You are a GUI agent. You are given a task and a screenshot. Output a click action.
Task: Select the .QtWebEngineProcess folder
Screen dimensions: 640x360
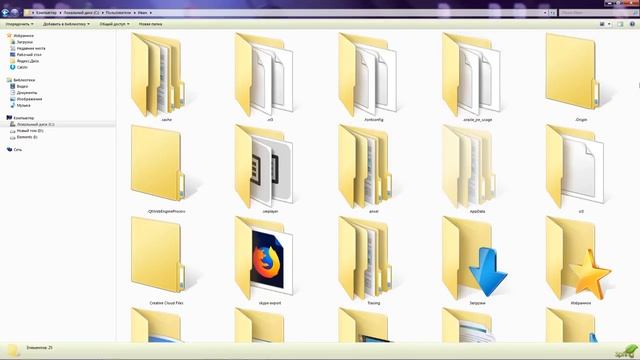[x=166, y=169]
